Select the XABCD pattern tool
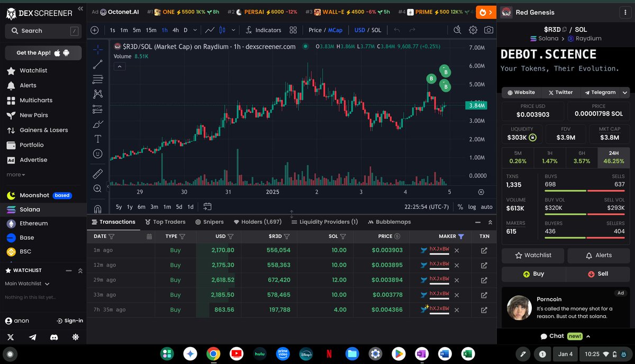This screenshot has height=364, width=635. (98, 94)
